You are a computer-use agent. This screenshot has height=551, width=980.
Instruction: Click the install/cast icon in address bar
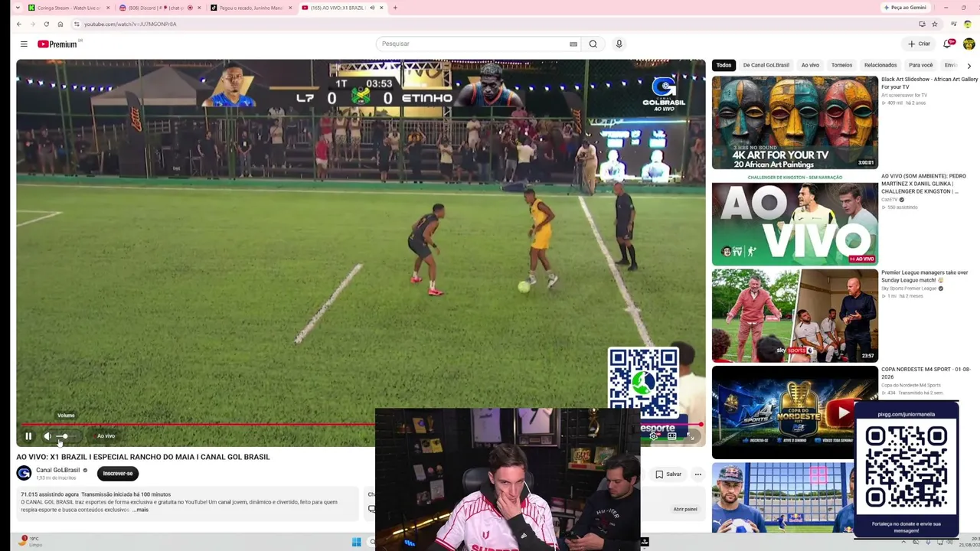(923, 24)
